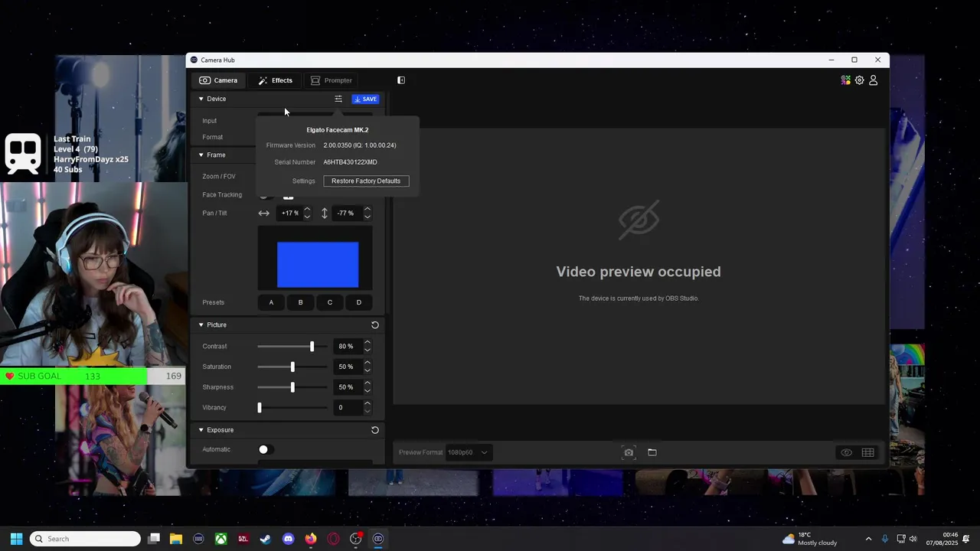Decrease the tilt value with down arrow

pyautogui.click(x=367, y=217)
